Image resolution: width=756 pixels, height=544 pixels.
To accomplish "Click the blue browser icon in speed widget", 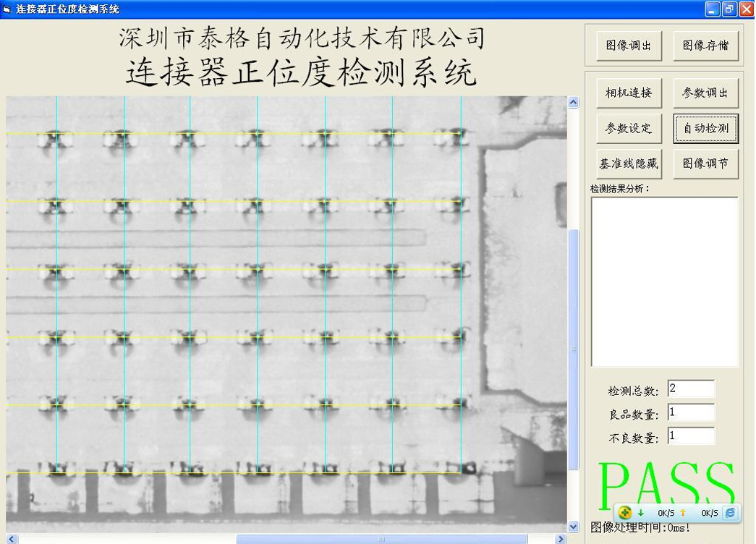I will click(731, 513).
